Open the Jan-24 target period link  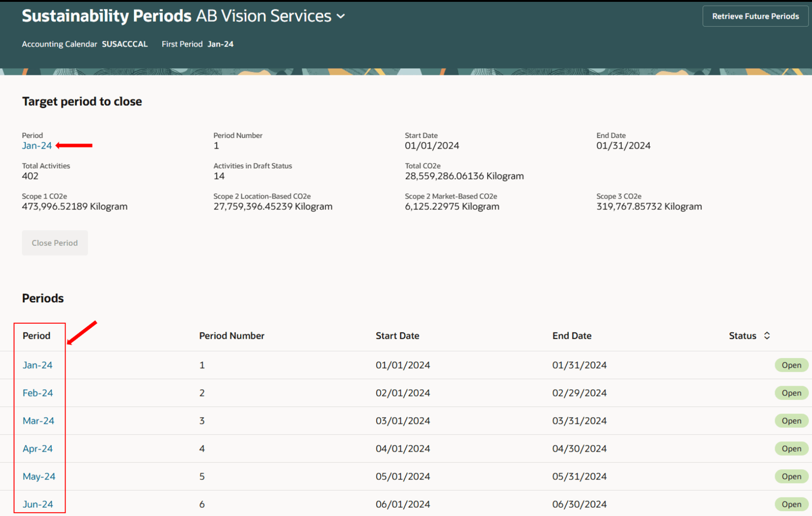[37, 146]
